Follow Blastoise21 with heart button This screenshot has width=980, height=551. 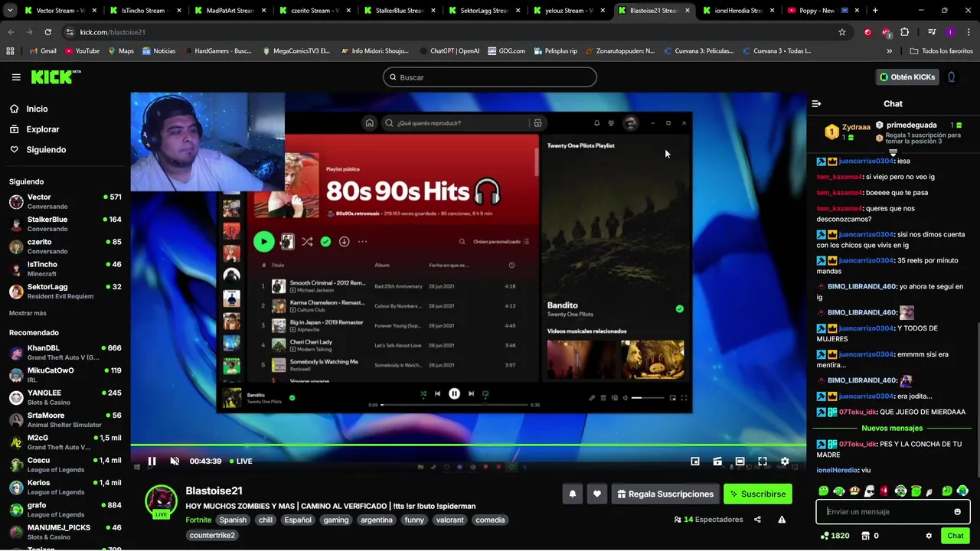(x=597, y=494)
